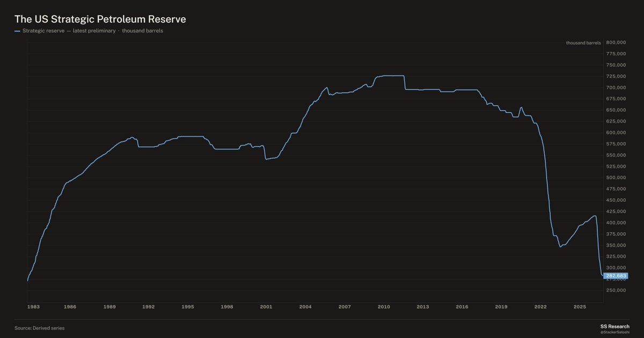
Task: Click the 1986 x-axis year label
Action: (70, 307)
